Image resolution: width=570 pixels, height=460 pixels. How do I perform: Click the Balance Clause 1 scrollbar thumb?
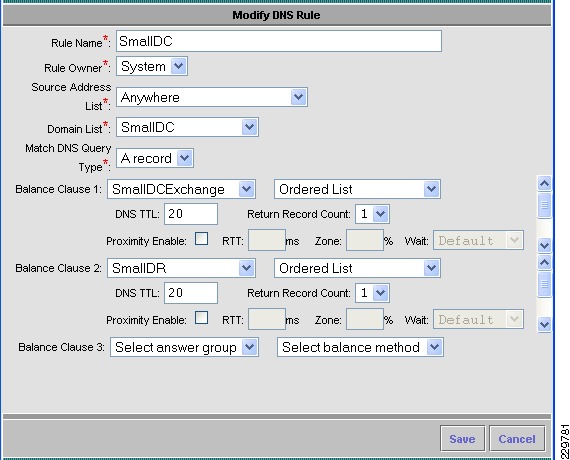pyautogui.click(x=544, y=205)
